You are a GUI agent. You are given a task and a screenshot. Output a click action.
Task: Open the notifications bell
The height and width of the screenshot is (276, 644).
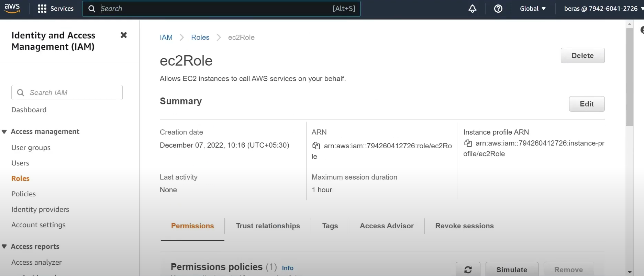click(473, 9)
